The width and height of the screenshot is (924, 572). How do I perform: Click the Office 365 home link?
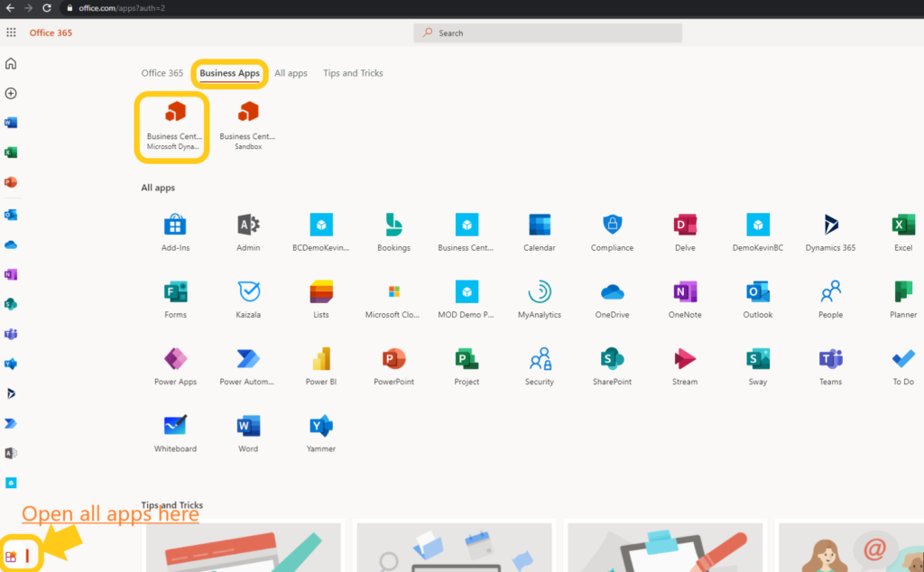tap(51, 32)
